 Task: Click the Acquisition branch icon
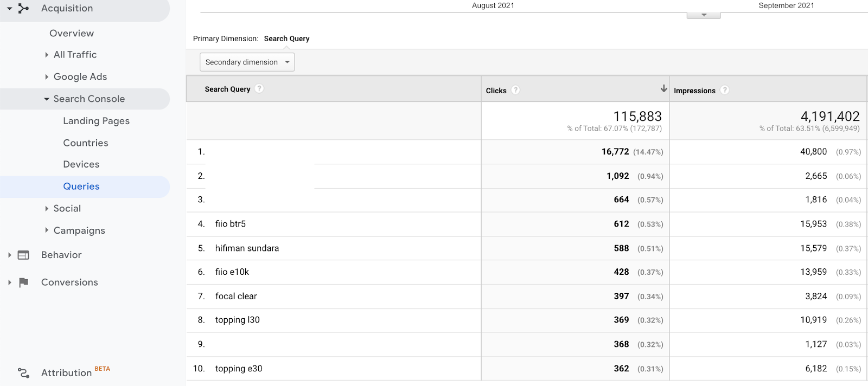23,8
